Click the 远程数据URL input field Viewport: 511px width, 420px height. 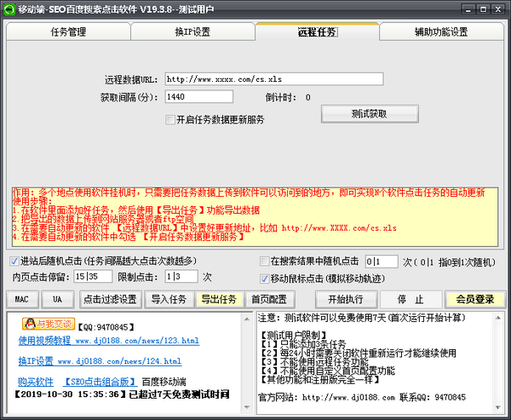coord(274,79)
